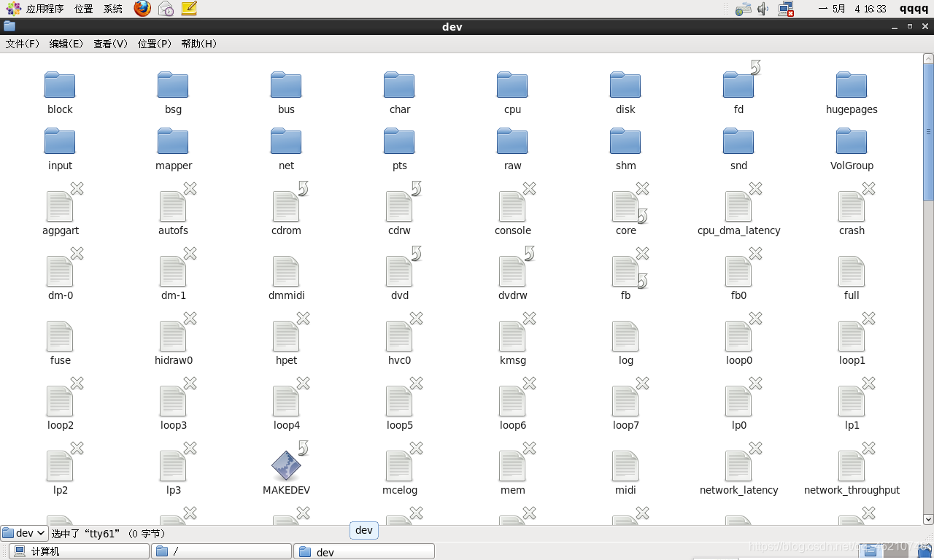
Task: Switch to the / taskbar window
Action: 221,552
